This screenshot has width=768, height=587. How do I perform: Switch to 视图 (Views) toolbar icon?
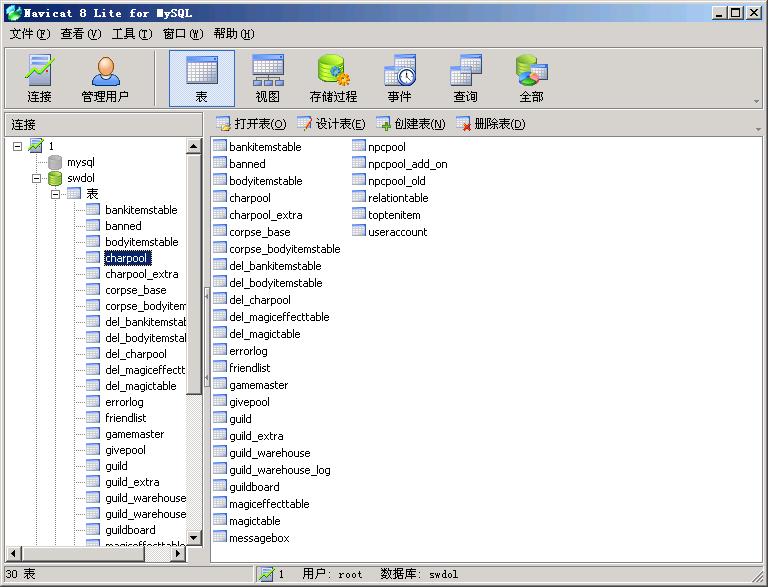[x=267, y=78]
